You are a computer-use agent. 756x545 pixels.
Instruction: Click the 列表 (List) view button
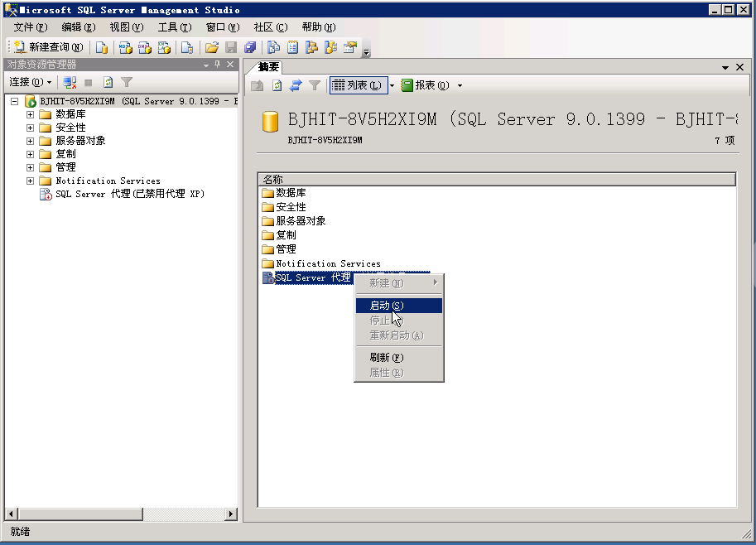click(x=359, y=85)
